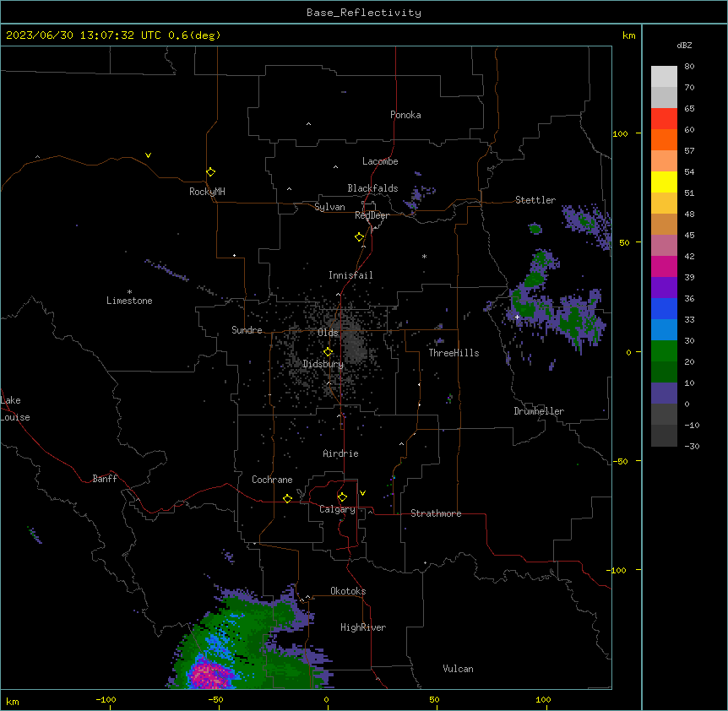
Task: Click the Innisfail label
Action: pyautogui.click(x=350, y=275)
